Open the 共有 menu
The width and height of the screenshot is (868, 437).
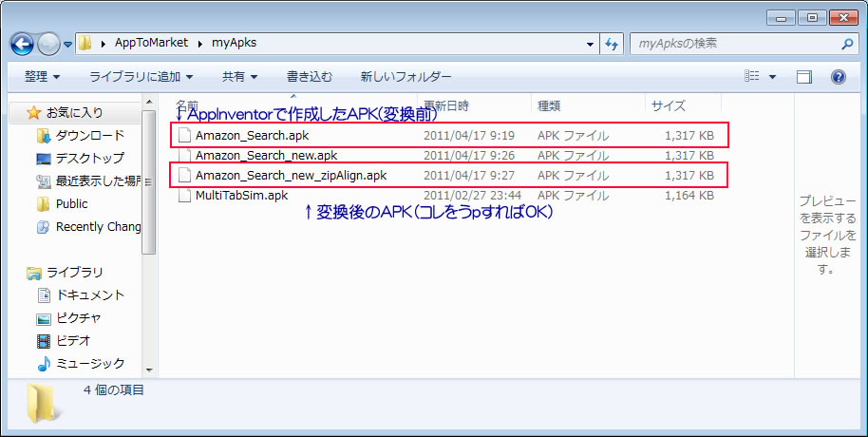point(239,76)
